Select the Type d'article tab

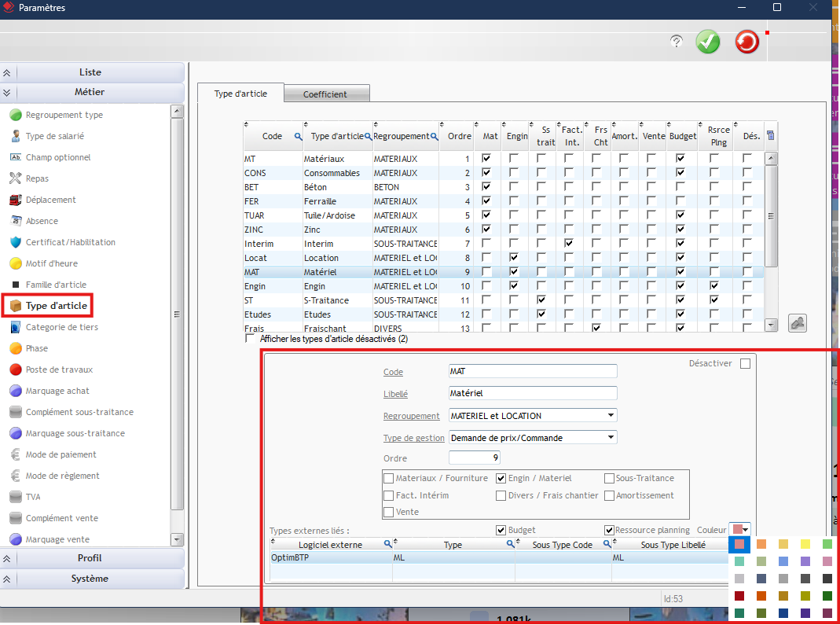(240, 94)
